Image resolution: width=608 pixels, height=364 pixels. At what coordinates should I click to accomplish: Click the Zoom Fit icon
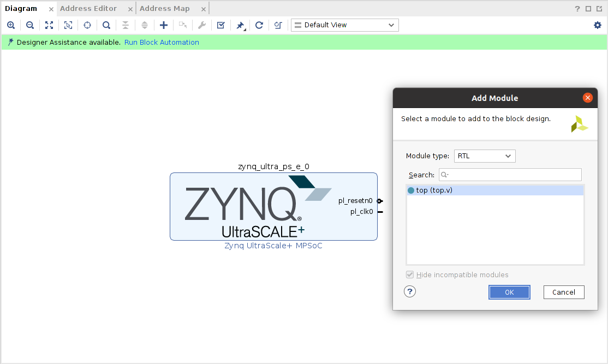pyautogui.click(x=49, y=25)
